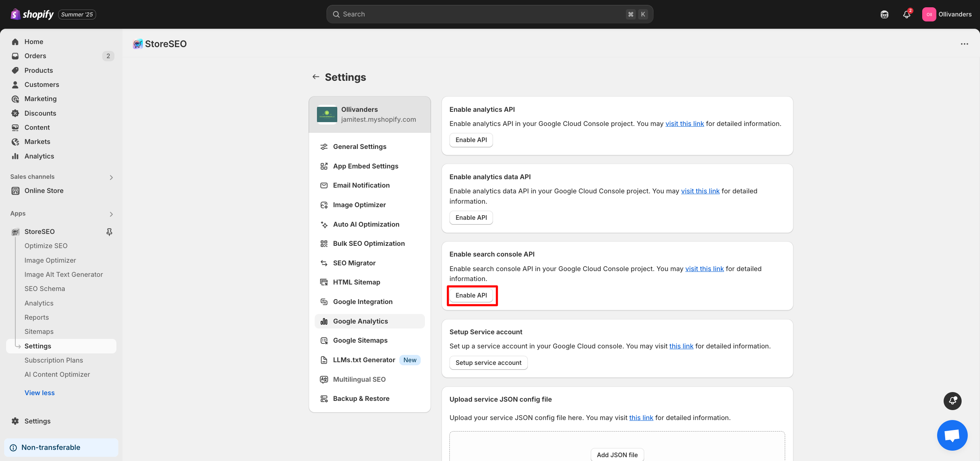Screen dimensions: 980x461
Task: Open AI Content Optimizer
Action: click(57, 374)
